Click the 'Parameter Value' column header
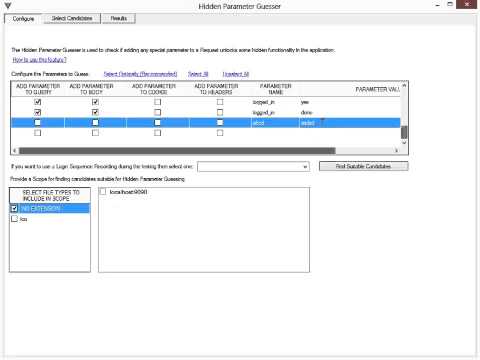480x360 pixels. 350,89
